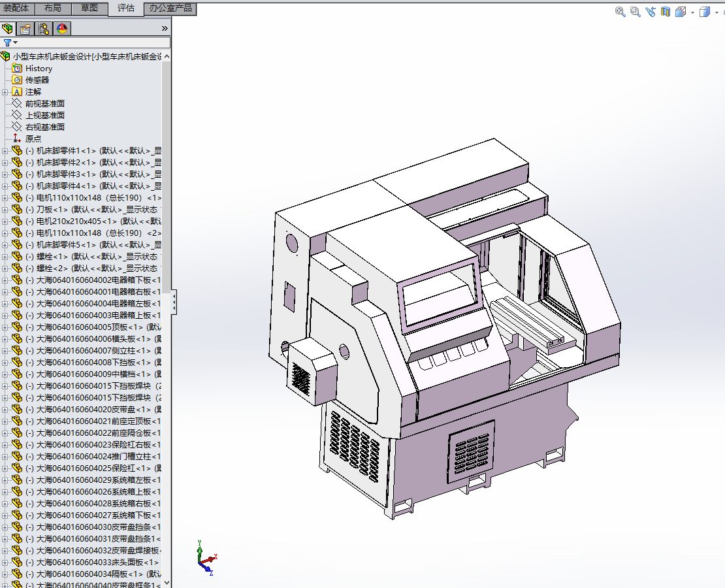The height and width of the screenshot is (588, 725).
Task: Expand the 机床脚零件3<1> node
Action: [x=5, y=174]
